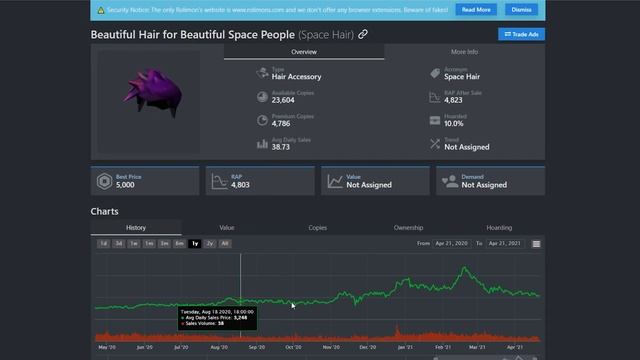The height and width of the screenshot is (360, 640).
Task: Click the RAP After Sale value 4,823
Action: click(x=453, y=100)
